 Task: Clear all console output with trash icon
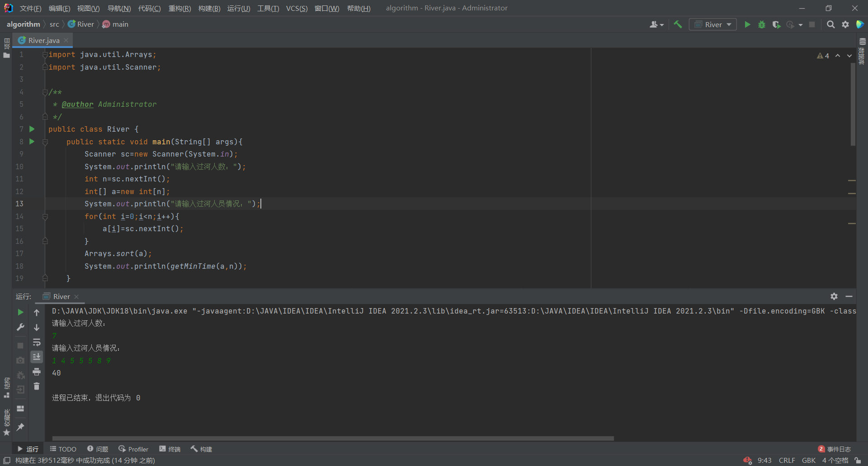tap(37, 386)
